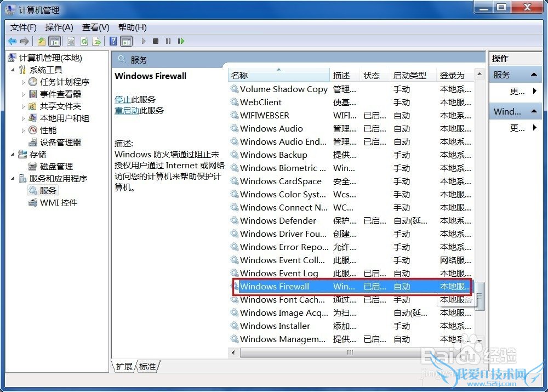Toggle the Show/Hide Console Tree icon
This screenshot has height=392, width=548.
point(55,42)
